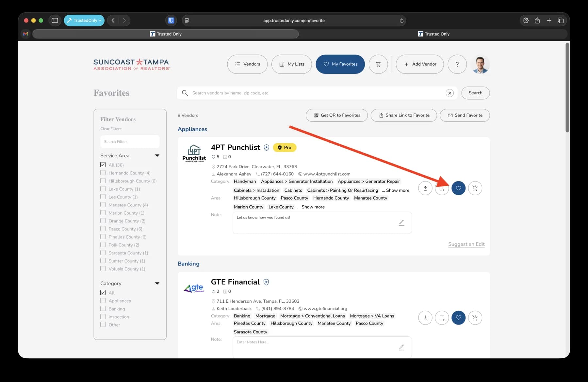
Task: Click the GTE Financial logo
Action: tap(194, 288)
